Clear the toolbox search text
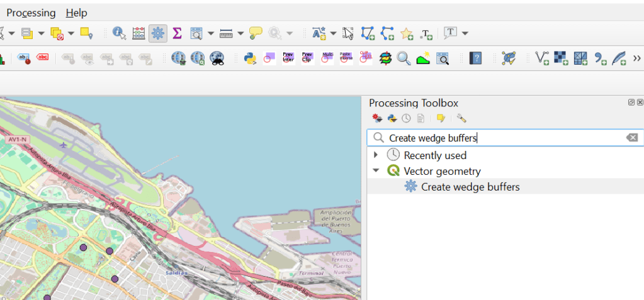This screenshot has width=644, height=300. click(x=631, y=138)
